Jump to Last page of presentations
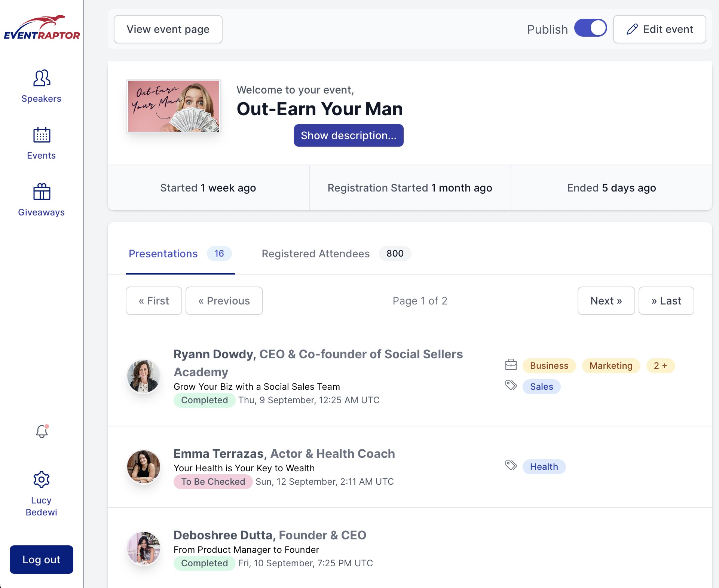The image size is (719, 588). (666, 301)
